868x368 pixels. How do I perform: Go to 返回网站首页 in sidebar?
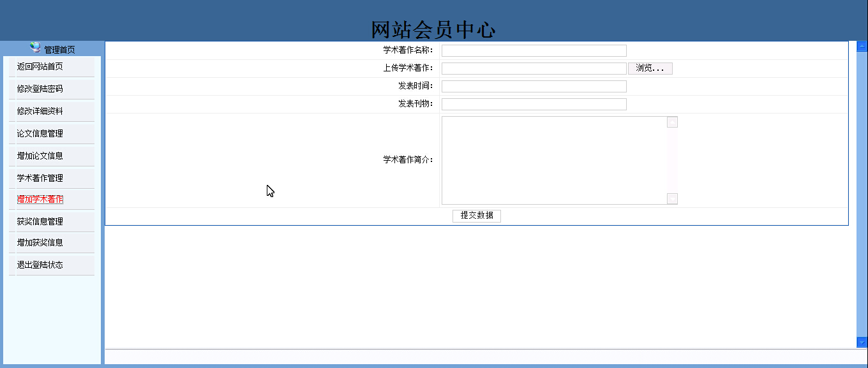click(40, 66)
